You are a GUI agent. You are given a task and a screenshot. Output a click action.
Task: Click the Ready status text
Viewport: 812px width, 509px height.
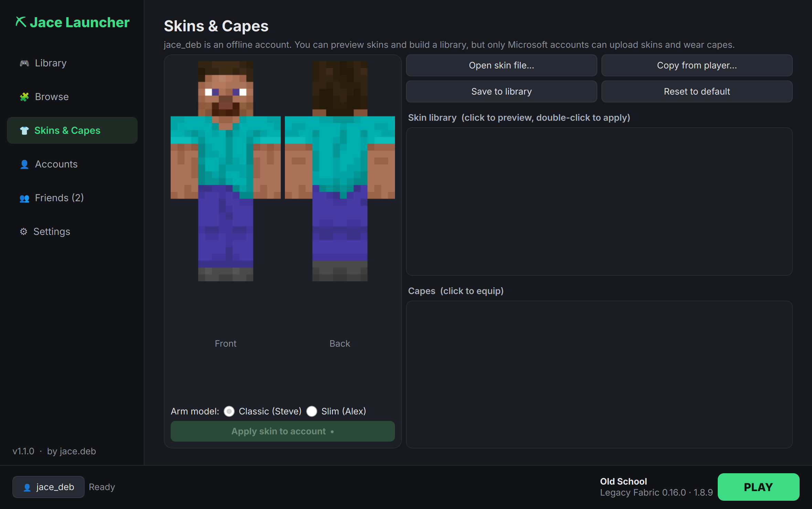102,487
